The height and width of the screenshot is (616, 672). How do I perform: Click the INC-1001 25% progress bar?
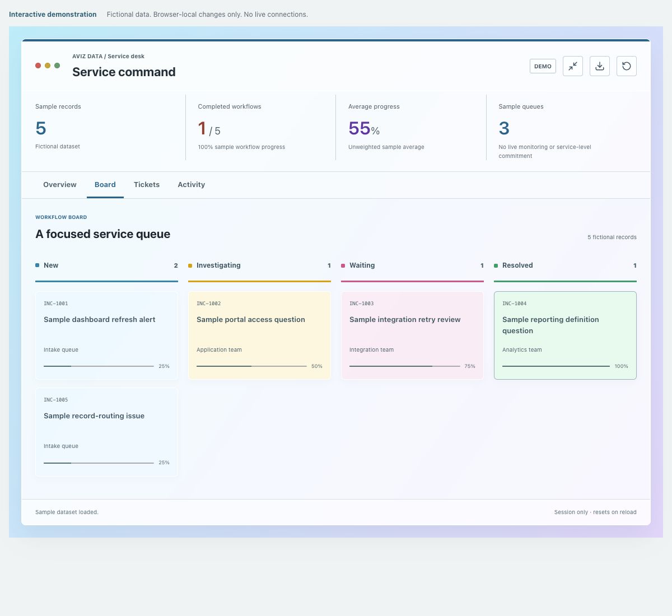click(x=99, y=366)
